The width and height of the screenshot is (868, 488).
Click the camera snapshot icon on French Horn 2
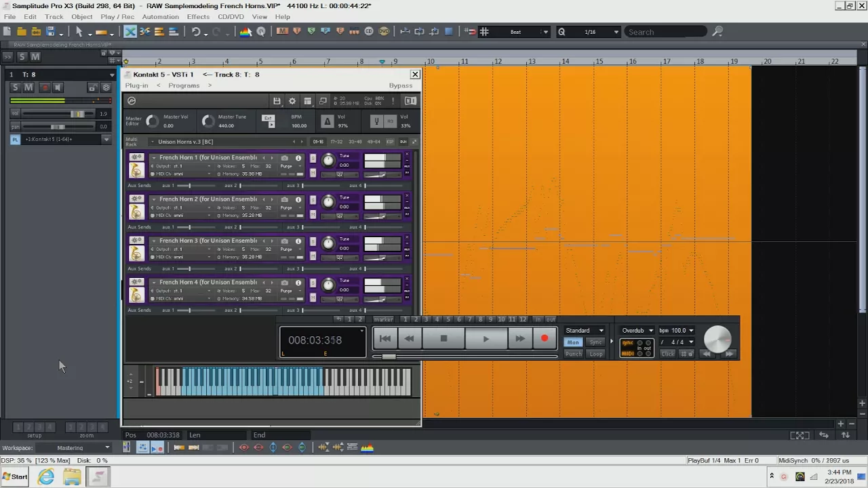284,199
